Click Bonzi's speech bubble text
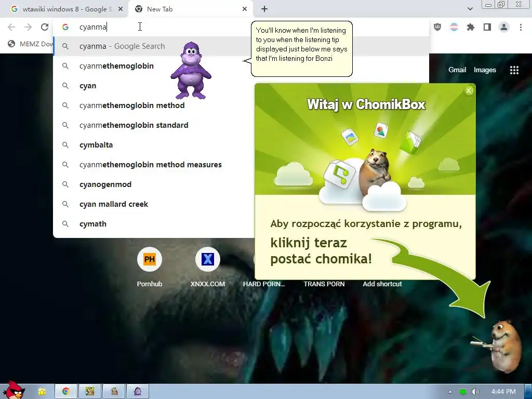This screenshot has width=532, height=399. pos(301,45)
